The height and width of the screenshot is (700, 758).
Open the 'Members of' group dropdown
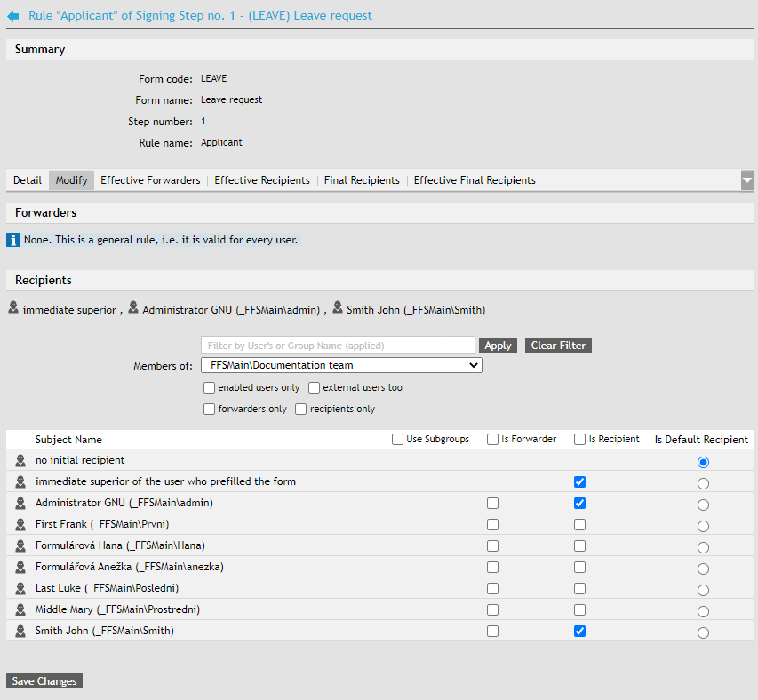pyautogui.click(x=341, y=365)
